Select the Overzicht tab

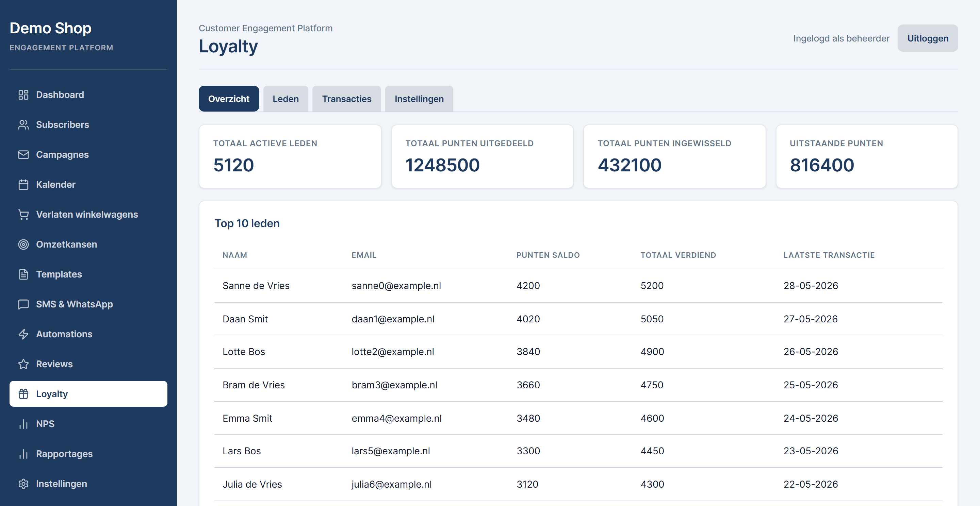pyautogui.click(x=229, y=99)
